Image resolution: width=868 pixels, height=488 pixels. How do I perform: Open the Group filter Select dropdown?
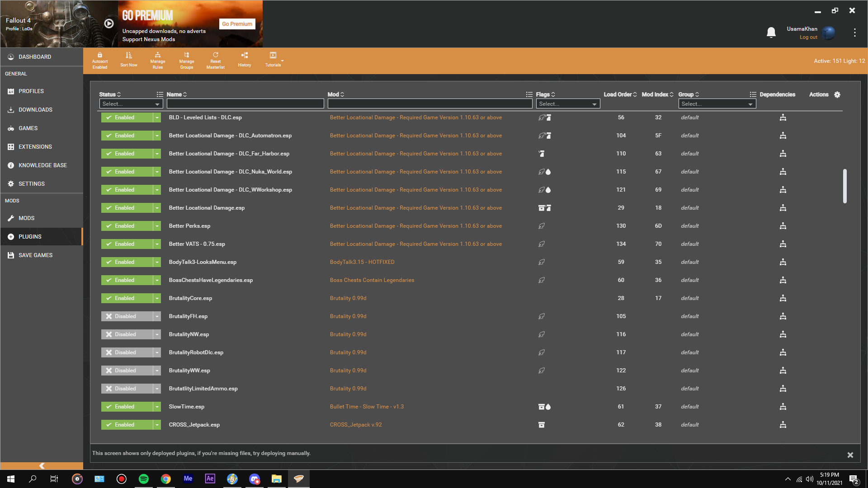click(717, 104)
